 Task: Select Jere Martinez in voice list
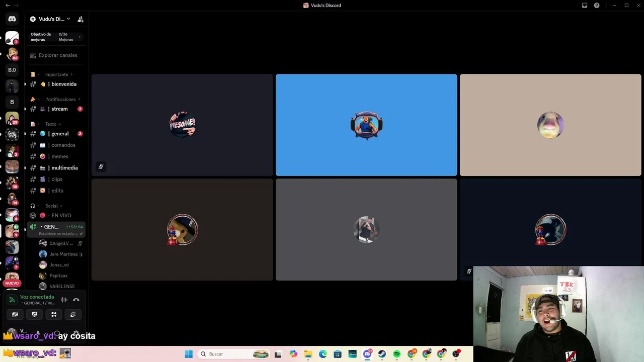click(60, 254)
